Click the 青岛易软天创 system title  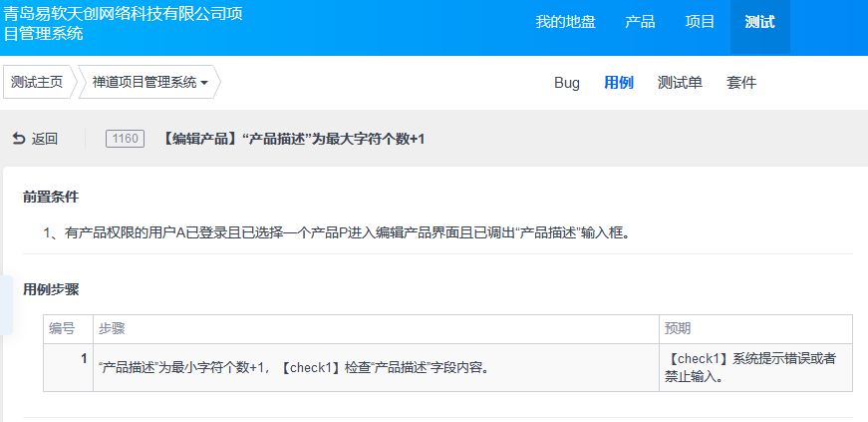tap(123, 23)
